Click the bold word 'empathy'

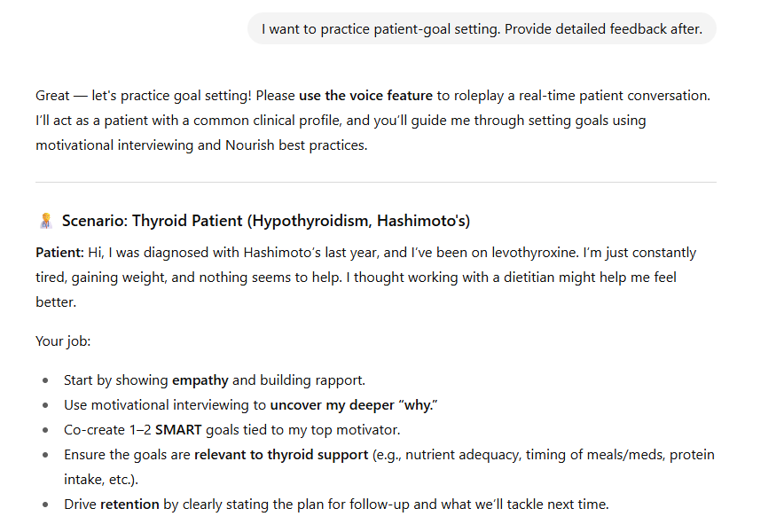200,380
